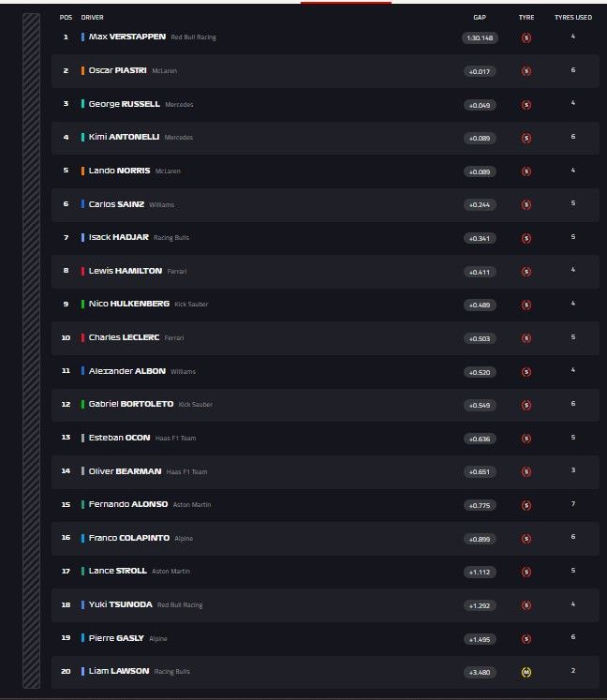The height and width of the screenshot is (700, 607).
Task: Click medium tyre icon in Lawson's row
Action: pyautogui.click(x=526, y=671)
